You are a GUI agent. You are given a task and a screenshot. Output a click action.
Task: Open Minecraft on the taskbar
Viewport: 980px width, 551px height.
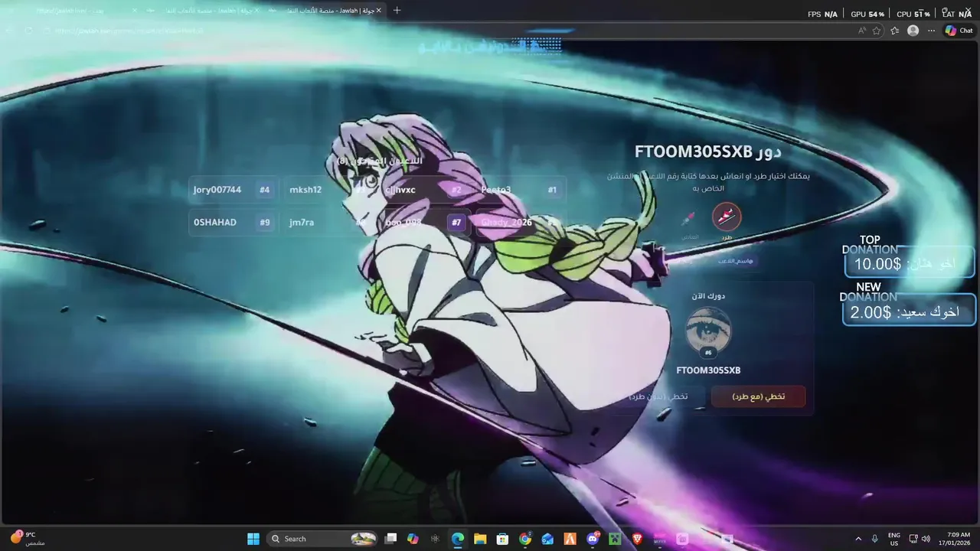pos(615,539)
